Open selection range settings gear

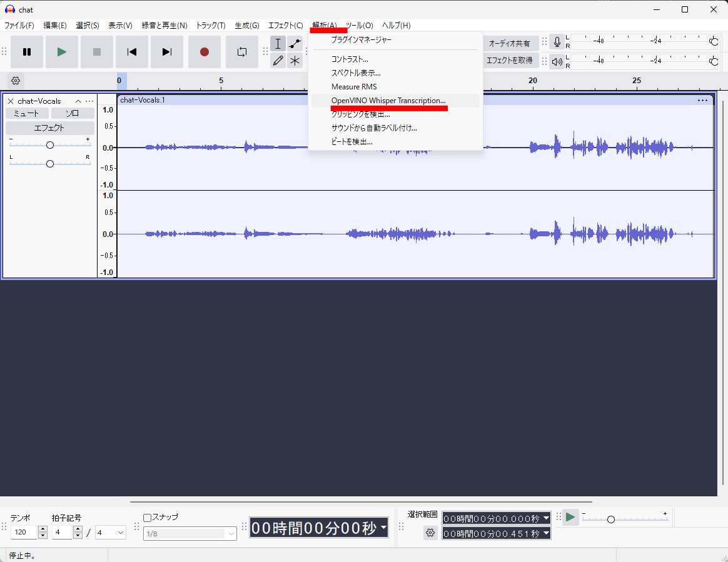[430, 533]
